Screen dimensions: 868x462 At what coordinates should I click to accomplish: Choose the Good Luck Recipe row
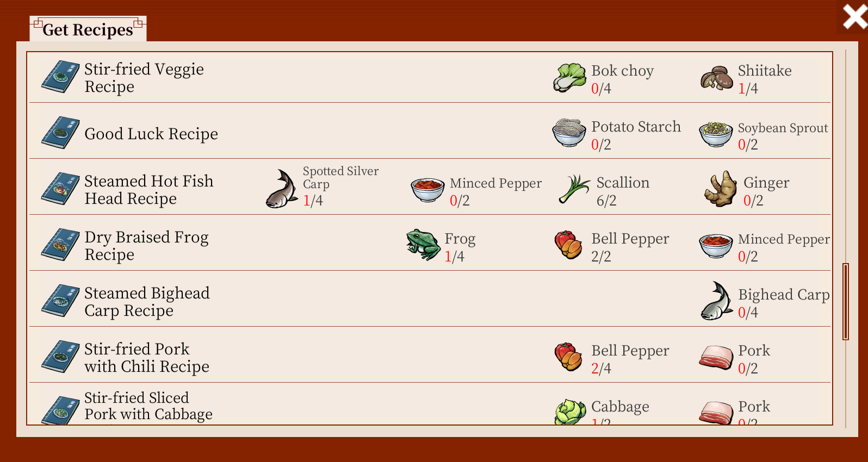tap(151, 134)
